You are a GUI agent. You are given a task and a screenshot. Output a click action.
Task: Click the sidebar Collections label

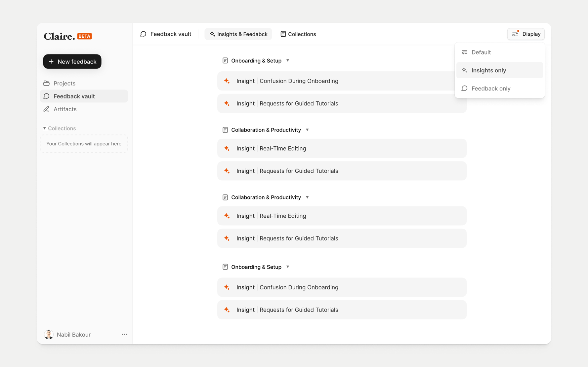(x=62, y=128)
